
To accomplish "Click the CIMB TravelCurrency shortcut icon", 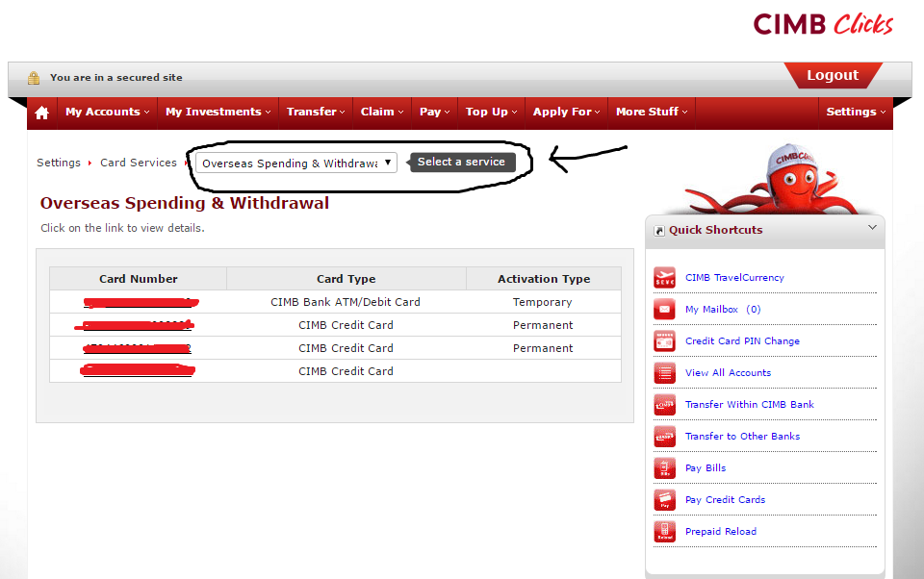I will point(665,277).
